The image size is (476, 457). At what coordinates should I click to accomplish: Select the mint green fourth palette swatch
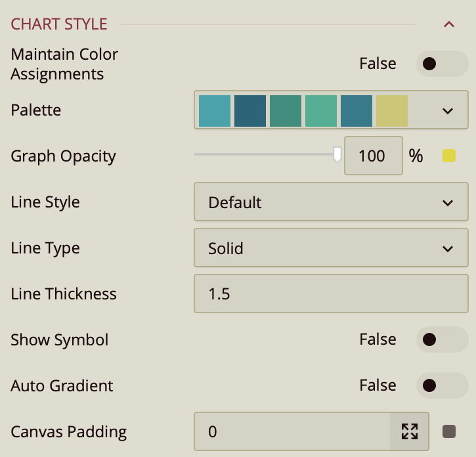click(321, 110)
